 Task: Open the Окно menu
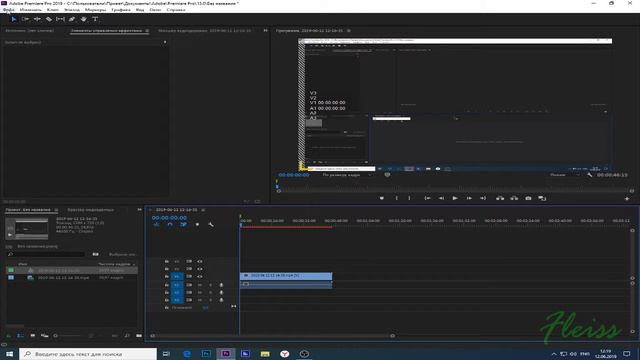point(155,9)
